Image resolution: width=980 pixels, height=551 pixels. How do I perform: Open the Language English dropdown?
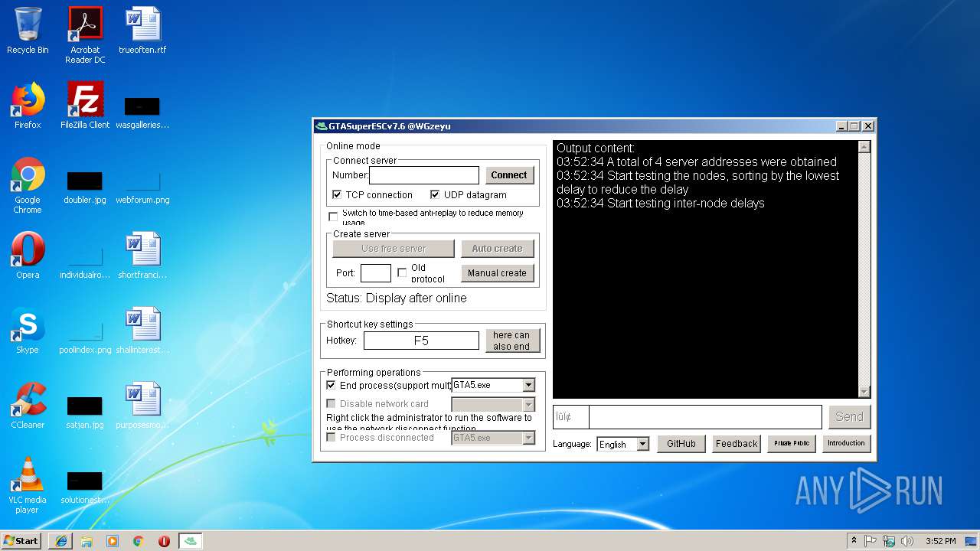(642, 445)
